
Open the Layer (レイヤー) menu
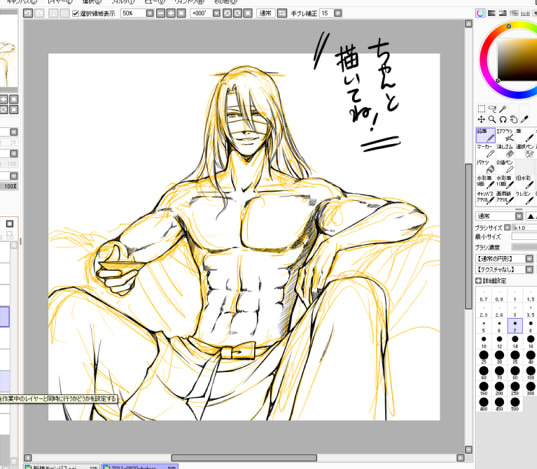[60, 1]
